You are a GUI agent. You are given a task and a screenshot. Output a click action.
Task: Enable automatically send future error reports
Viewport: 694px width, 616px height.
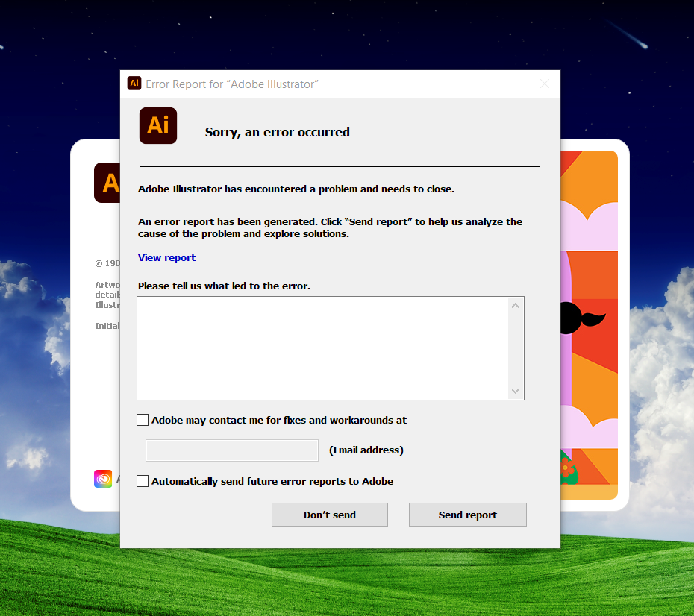point(143,481)
